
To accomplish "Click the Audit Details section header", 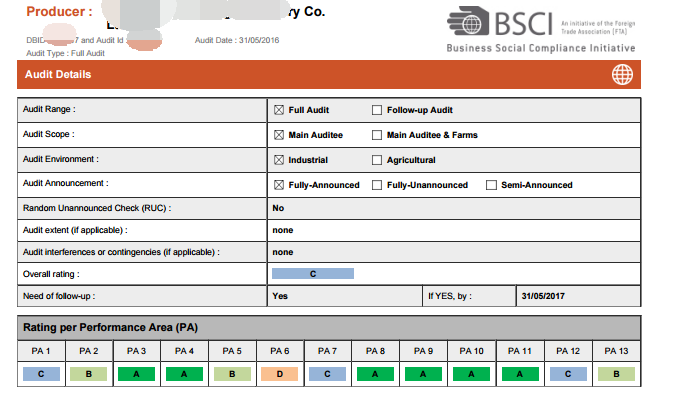I will pyautogui.click(x=329, y=74).
